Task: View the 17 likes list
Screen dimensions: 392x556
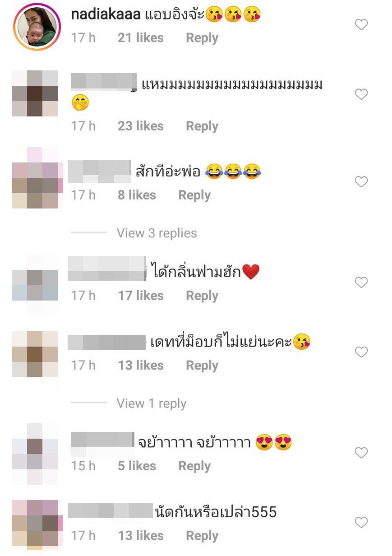Action: point(141,296)
